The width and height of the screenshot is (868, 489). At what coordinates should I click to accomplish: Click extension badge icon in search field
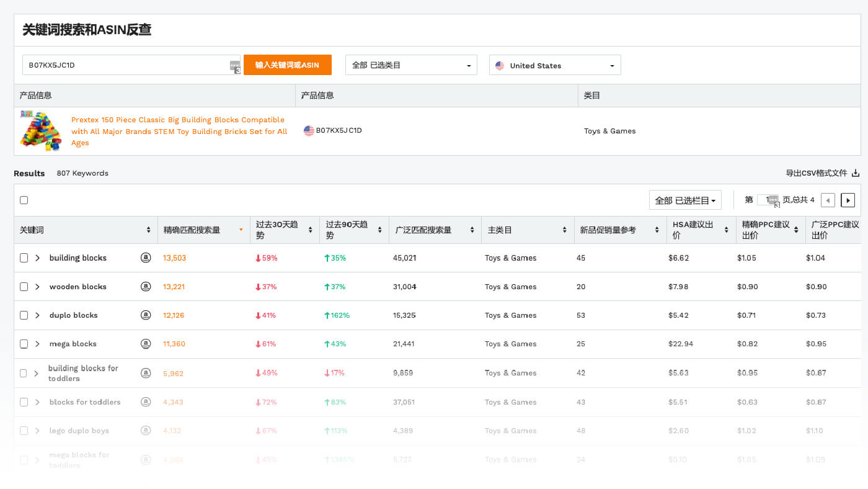click(235, 67)
